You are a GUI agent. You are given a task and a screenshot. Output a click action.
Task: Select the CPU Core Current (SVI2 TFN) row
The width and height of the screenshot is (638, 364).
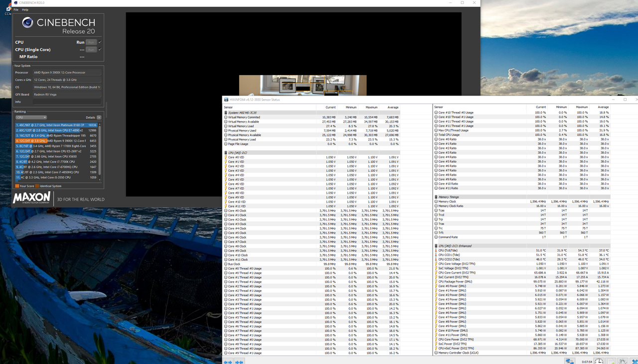522,273
